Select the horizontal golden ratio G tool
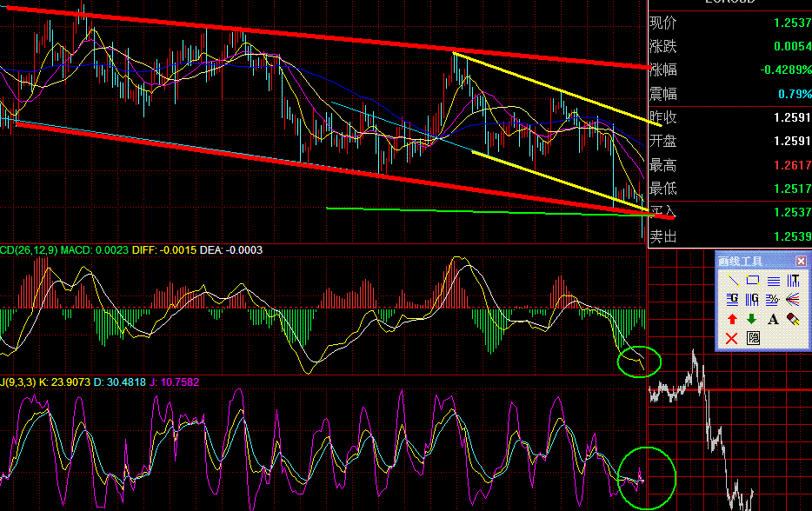Image resolution: width=812 pixels, height=511 pixels. [x=733, y=299]
